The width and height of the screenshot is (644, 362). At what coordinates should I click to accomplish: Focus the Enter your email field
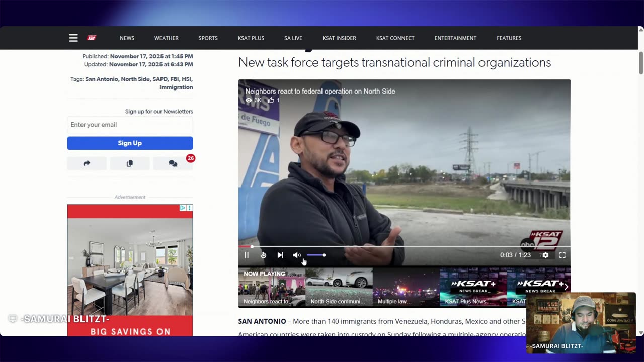[130, 125]
